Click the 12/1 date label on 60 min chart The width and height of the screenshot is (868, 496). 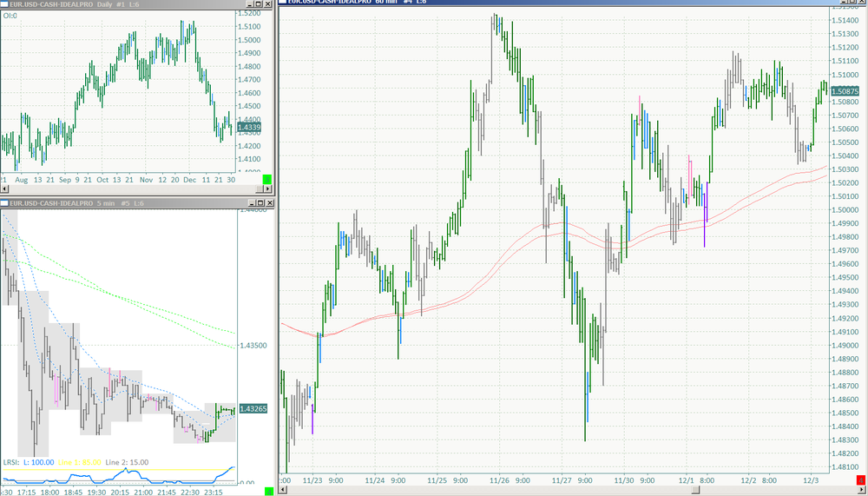(x=687, y=480)
